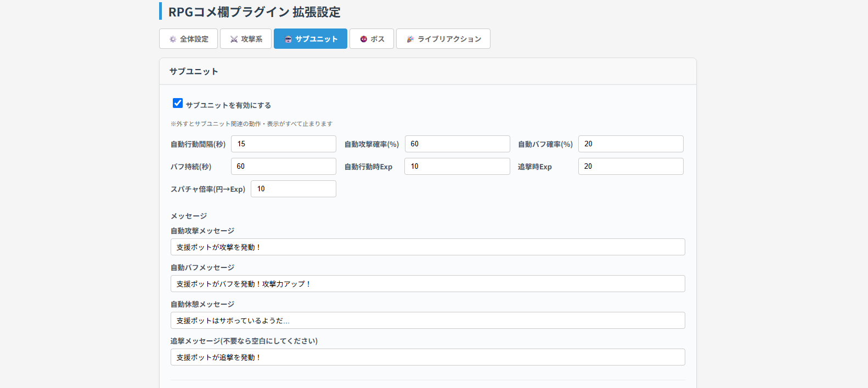Click the 自動バフ確率(%) label

[545, 144]
